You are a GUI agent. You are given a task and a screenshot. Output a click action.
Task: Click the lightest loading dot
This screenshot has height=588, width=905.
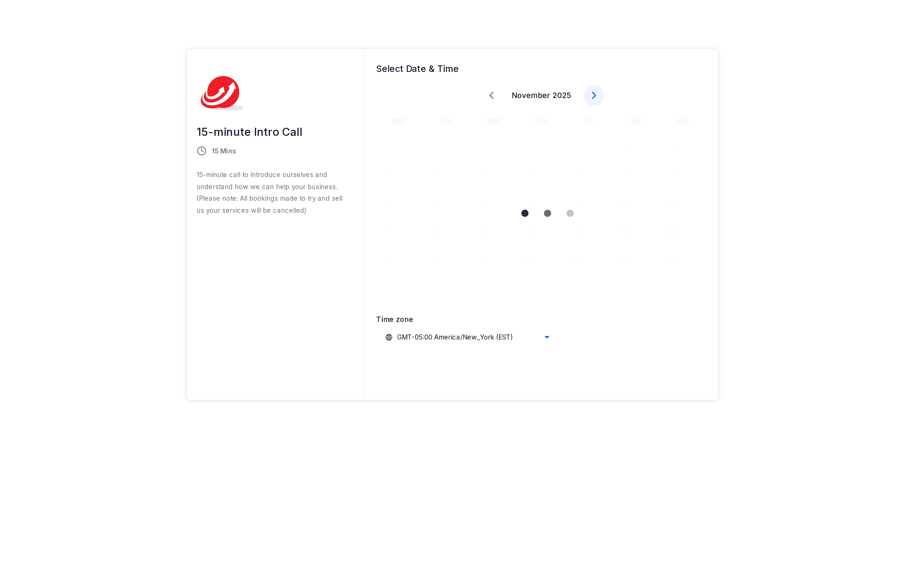(x=570, y=213)
